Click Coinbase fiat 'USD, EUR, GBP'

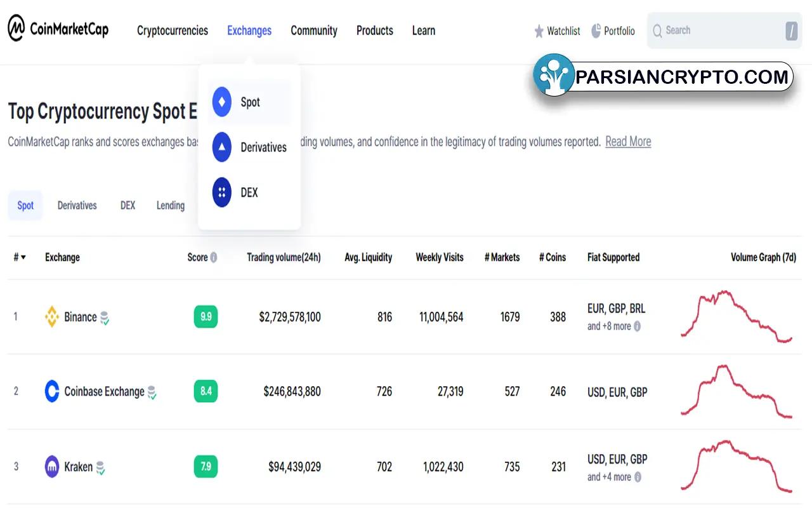pyautogui.click(x=617, y=392)
